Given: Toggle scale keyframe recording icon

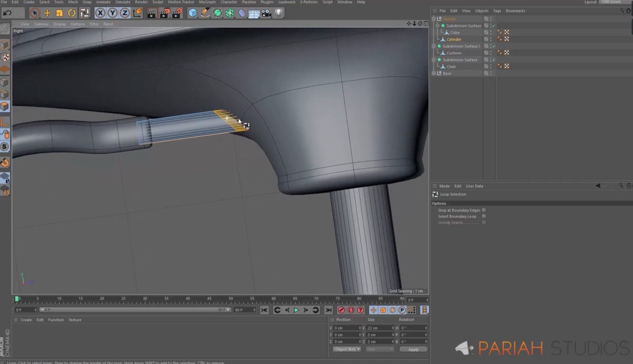Looking at the screenshot, I should [x=383, y=310].
